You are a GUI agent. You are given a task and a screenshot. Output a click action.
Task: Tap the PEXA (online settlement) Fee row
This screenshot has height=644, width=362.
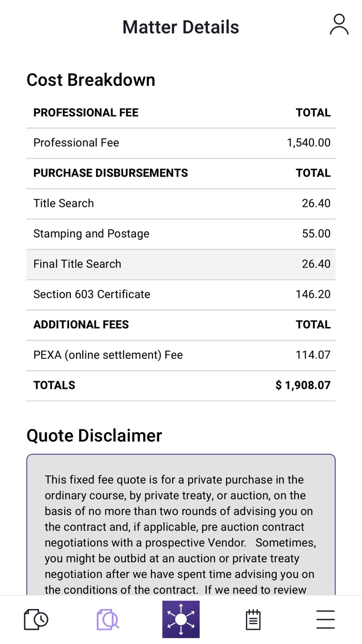click(x=181, y=355)
